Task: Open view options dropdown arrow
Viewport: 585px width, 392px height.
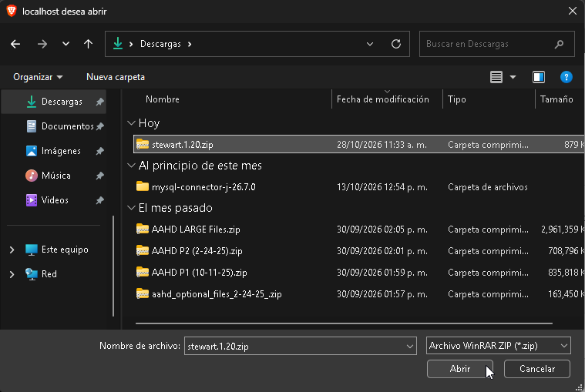Action: (x=513, y=77)
